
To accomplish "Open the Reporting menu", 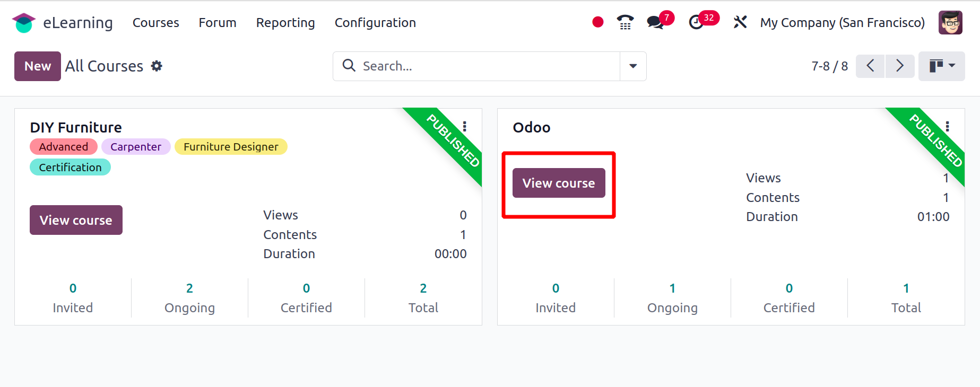I will tap(285, 23).
